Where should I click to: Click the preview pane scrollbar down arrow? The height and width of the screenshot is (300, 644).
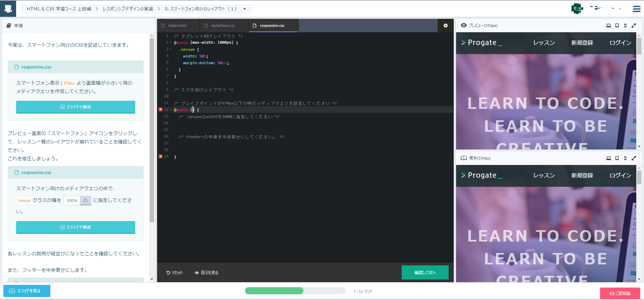pos(639,146)
